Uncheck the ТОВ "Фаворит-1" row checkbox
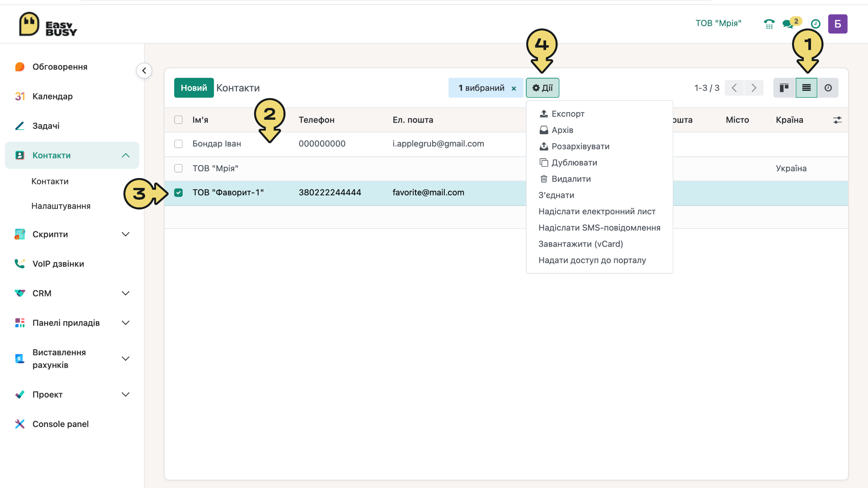The image size is (868, 488). pos(179,192)
